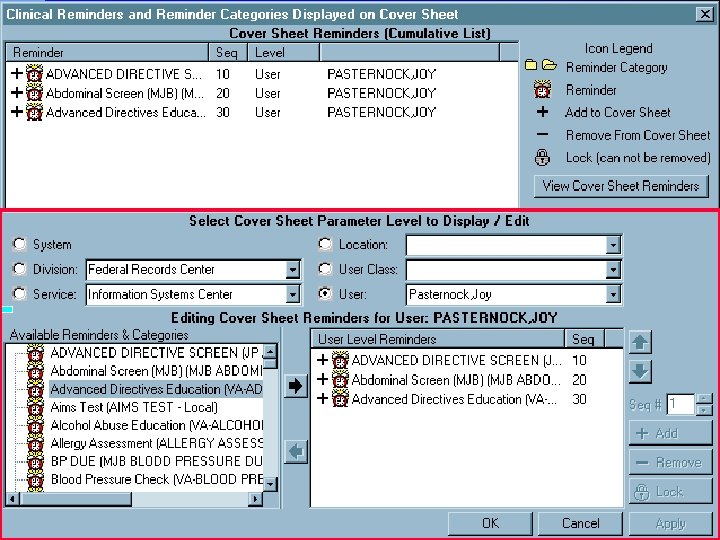Increase Seq # with spinner up arrow
720x540 pixels.
(703, 399)
